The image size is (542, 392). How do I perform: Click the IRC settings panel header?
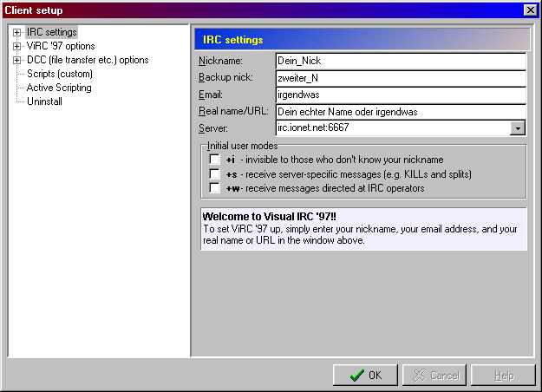(362, 39)
